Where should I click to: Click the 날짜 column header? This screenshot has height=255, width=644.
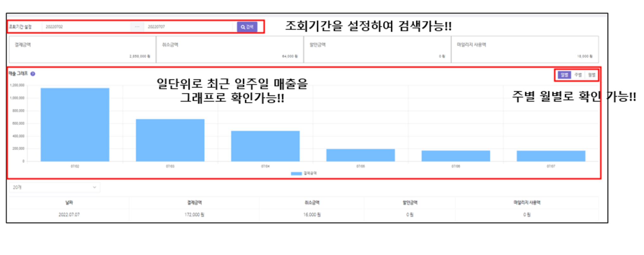coord(69,202)
